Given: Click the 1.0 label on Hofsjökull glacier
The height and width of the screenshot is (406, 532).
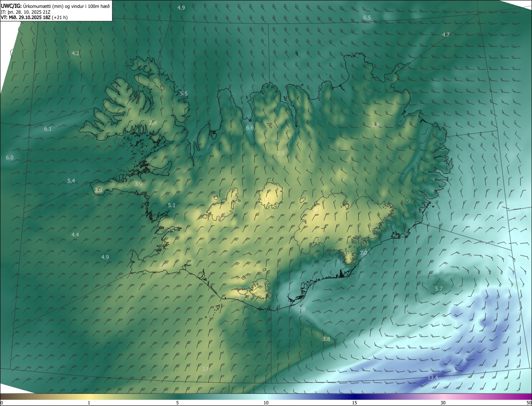Looking at the screenshot, I should (267, 199).
